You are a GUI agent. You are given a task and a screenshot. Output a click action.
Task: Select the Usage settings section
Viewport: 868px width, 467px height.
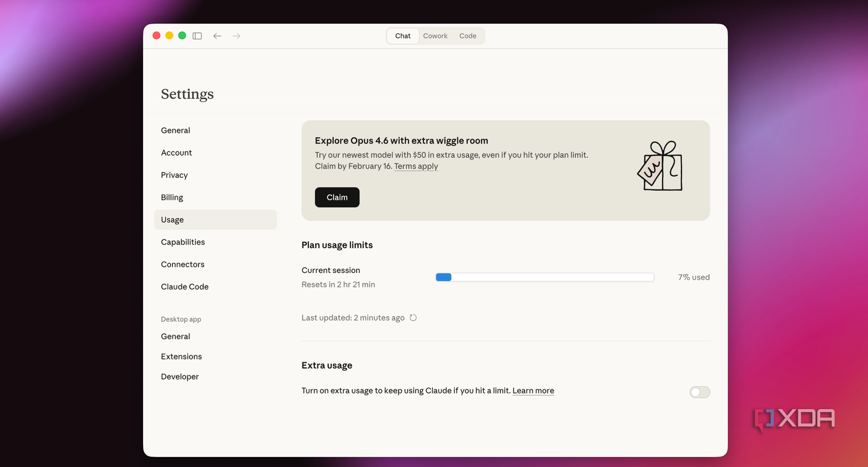pos(216,220)
